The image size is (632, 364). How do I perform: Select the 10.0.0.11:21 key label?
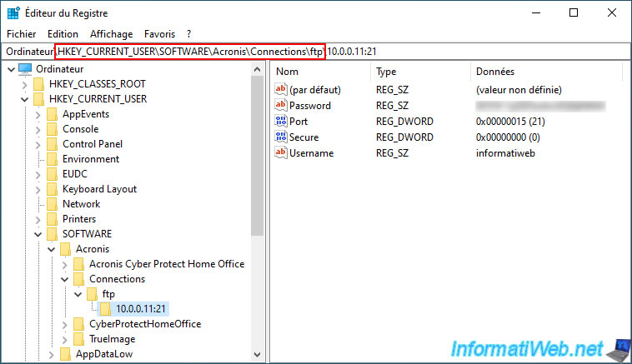[x=141, y=309]
